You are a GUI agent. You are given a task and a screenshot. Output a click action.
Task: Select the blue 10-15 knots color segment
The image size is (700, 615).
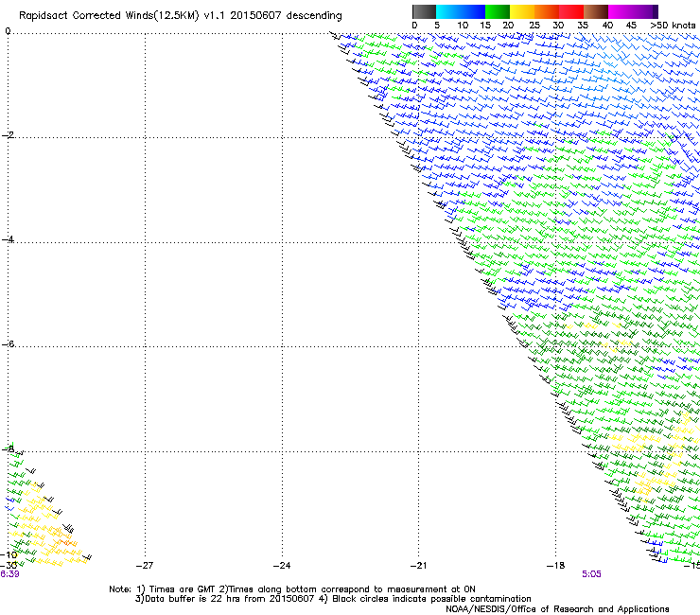(x=473, y=11)
